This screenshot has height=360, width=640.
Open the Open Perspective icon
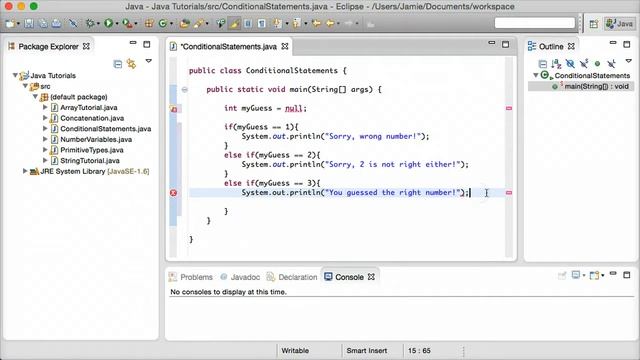[593, 24]
